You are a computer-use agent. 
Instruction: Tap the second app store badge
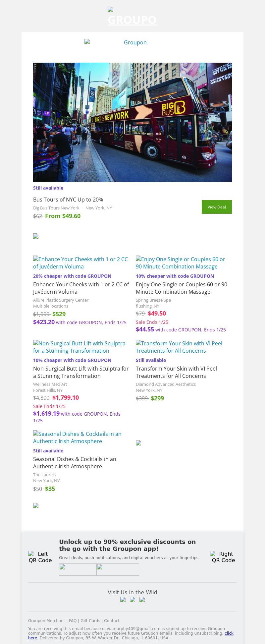click(118, 569)
